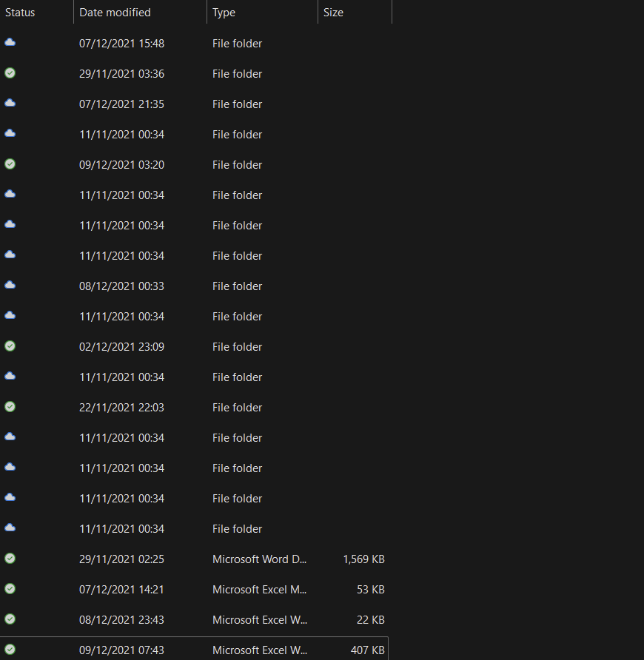Select the date 09/12/2021 07:43
Screen dimensions: 644x660
pos(121,650)
